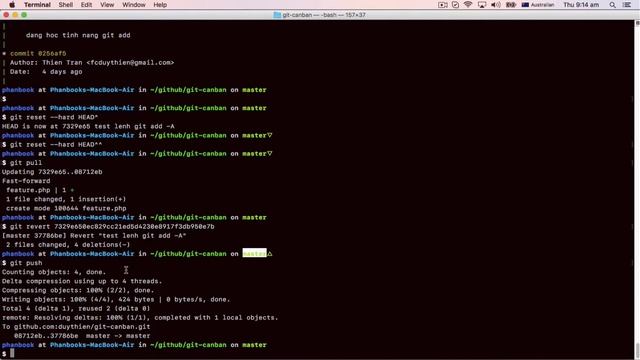640x360 pixels.
Task: Click the Author email fcduythien@gmail.com
Action: (x=130, y=62)
